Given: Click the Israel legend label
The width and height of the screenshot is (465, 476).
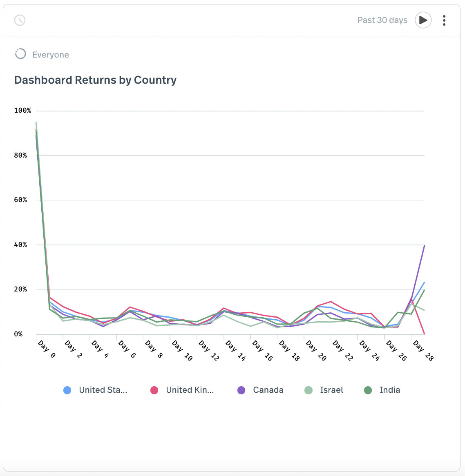Looking at the screenshot, I should click(x=331, y=390).
